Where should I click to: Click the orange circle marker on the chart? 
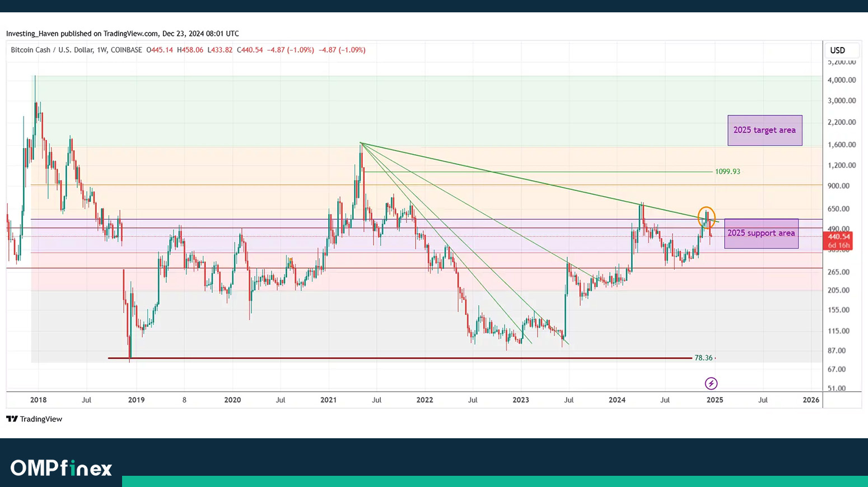coord(706,217)
